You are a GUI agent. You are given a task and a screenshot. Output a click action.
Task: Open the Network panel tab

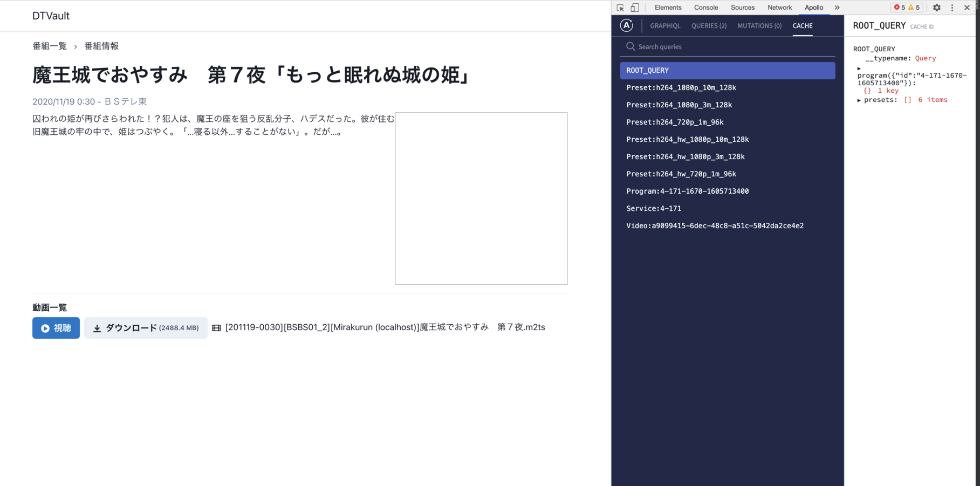(779, 8)
